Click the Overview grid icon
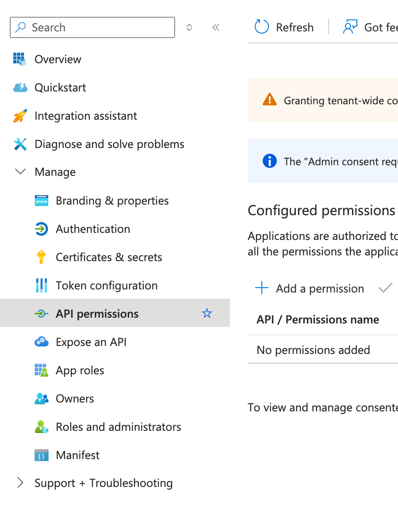Viewport: 398px width, 532px height. tap(19, 59)
